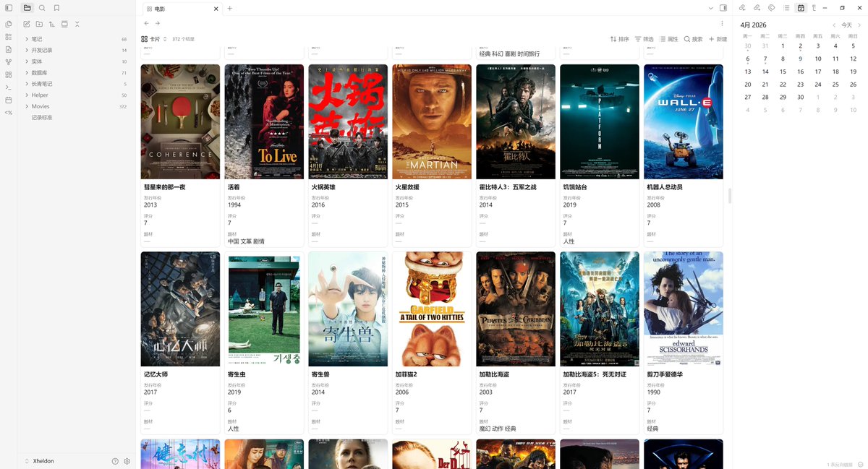
Task: Expand the 实体 folder
Action: point(75,61)
